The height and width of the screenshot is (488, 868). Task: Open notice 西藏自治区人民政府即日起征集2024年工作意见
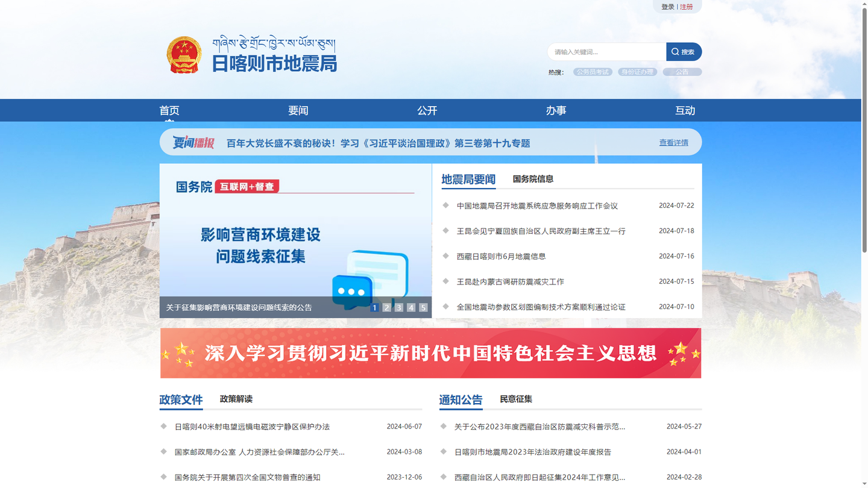click(x=539, y=477)
